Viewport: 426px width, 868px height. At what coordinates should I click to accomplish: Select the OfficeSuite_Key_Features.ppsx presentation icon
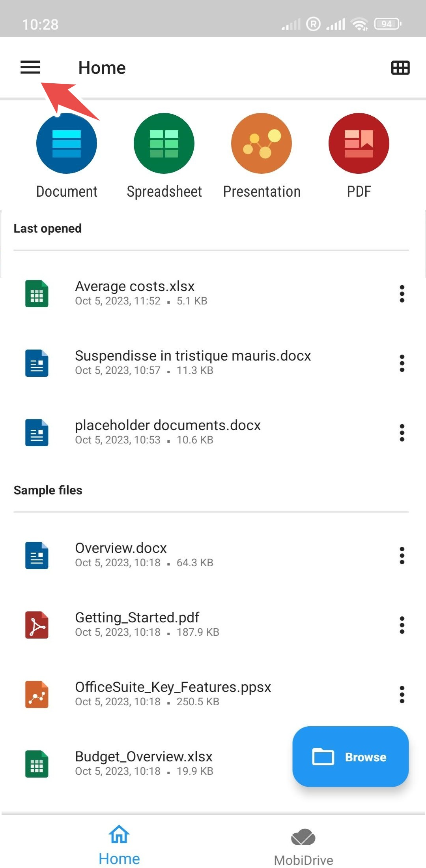pos(36,695)
